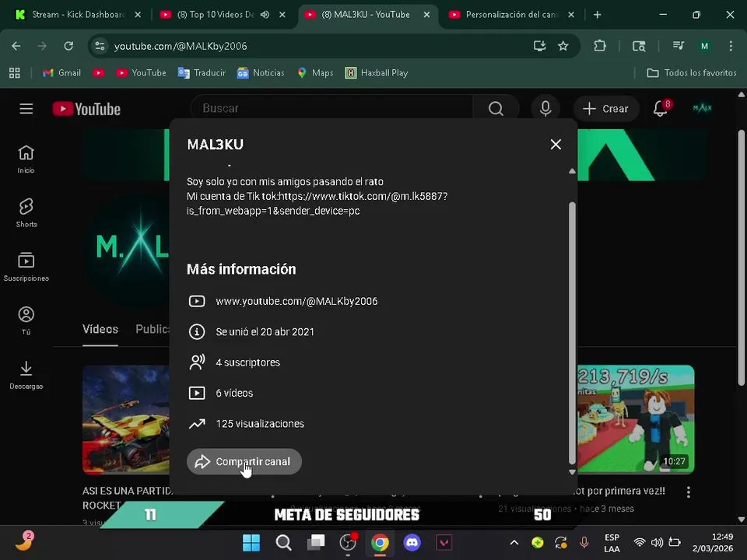Select the Vídeos channel tab
Image resolution: width=747 pixels, height=560 pixels.
[100, 329]
